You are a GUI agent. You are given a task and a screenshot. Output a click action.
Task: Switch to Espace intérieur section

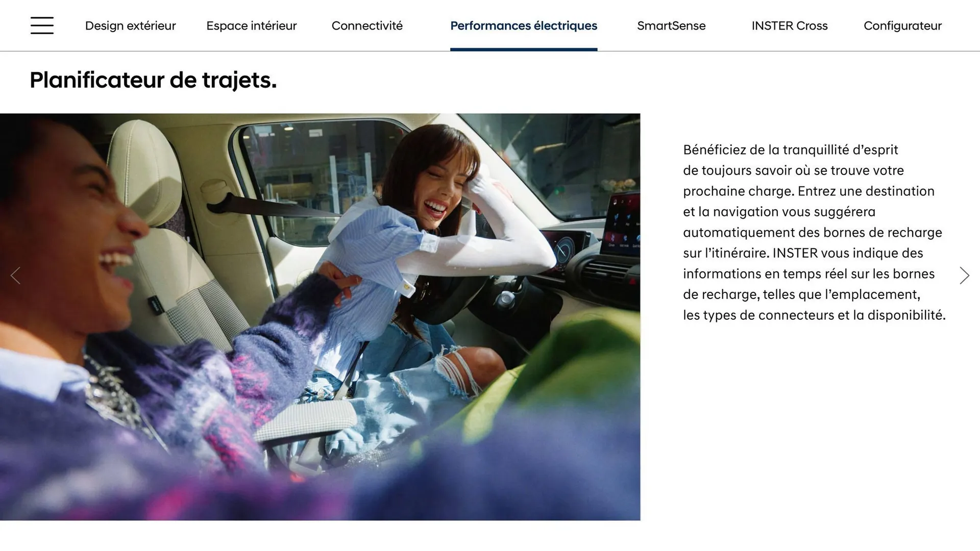[251, 26]
